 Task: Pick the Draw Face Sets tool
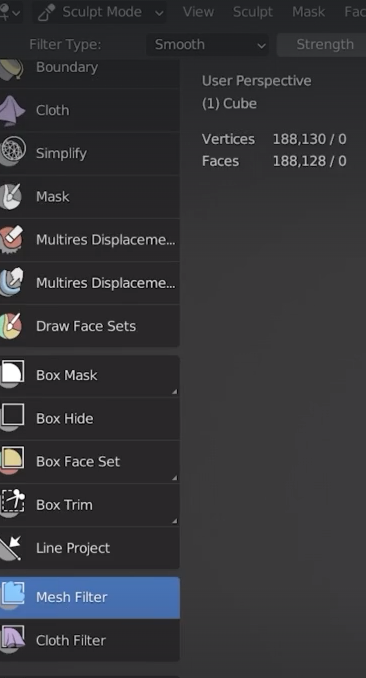90,326
